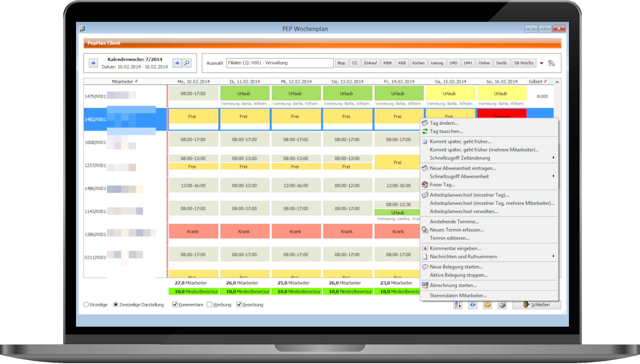
Task: Filter by Küchen group button
Action: point(418,63)
